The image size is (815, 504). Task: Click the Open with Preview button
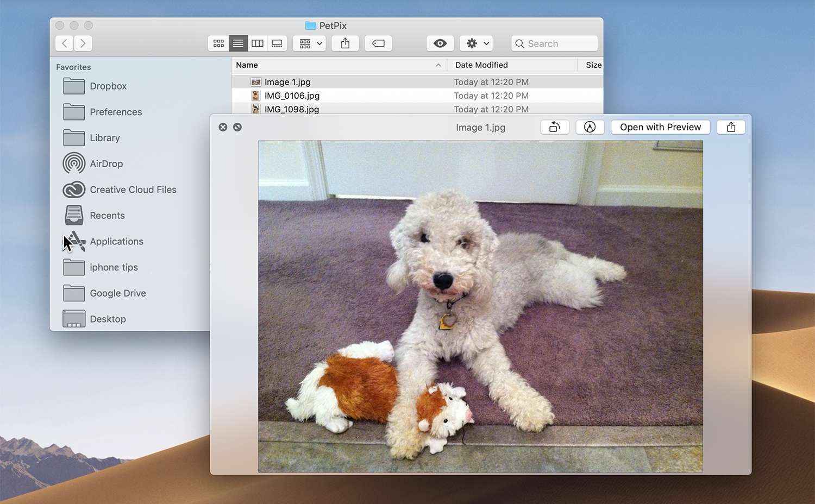click(661, 127)
